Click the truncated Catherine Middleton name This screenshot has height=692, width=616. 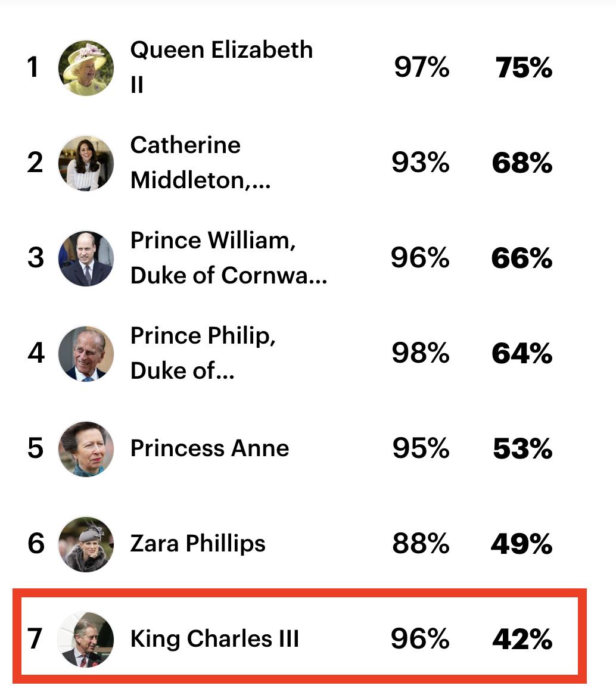(200, 162)
